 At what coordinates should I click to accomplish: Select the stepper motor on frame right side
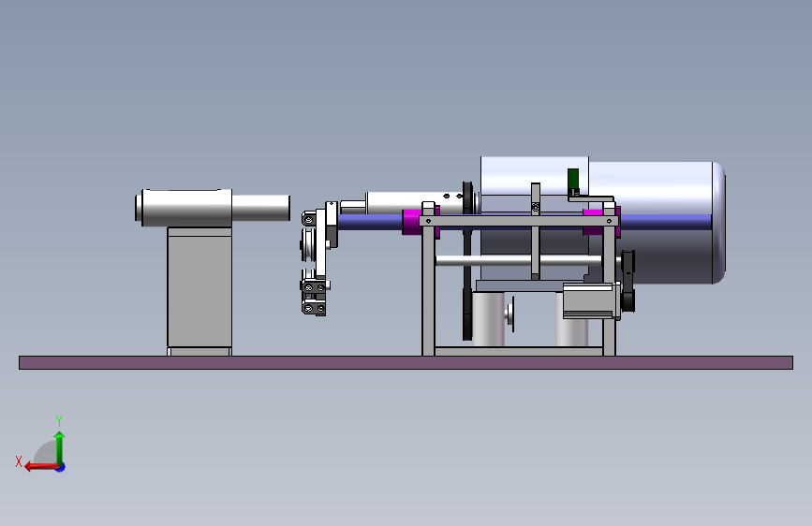(x=591, y=300)
